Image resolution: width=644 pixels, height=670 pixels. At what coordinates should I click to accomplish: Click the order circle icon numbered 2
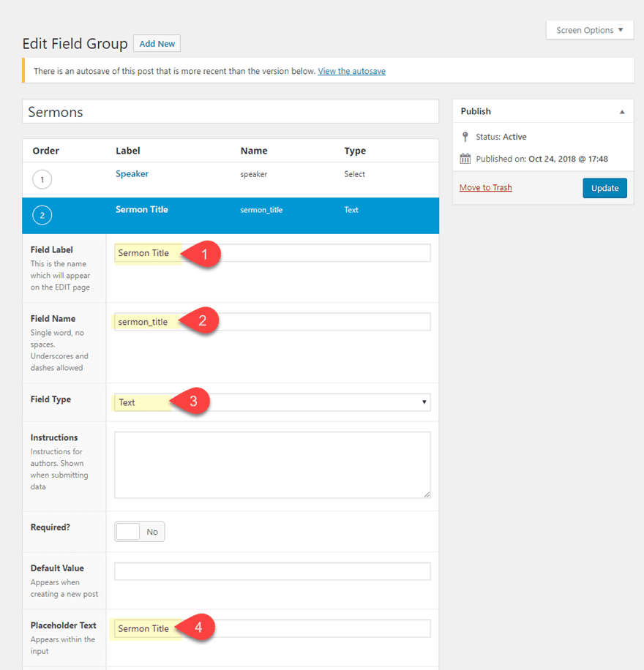click(42, 215)
